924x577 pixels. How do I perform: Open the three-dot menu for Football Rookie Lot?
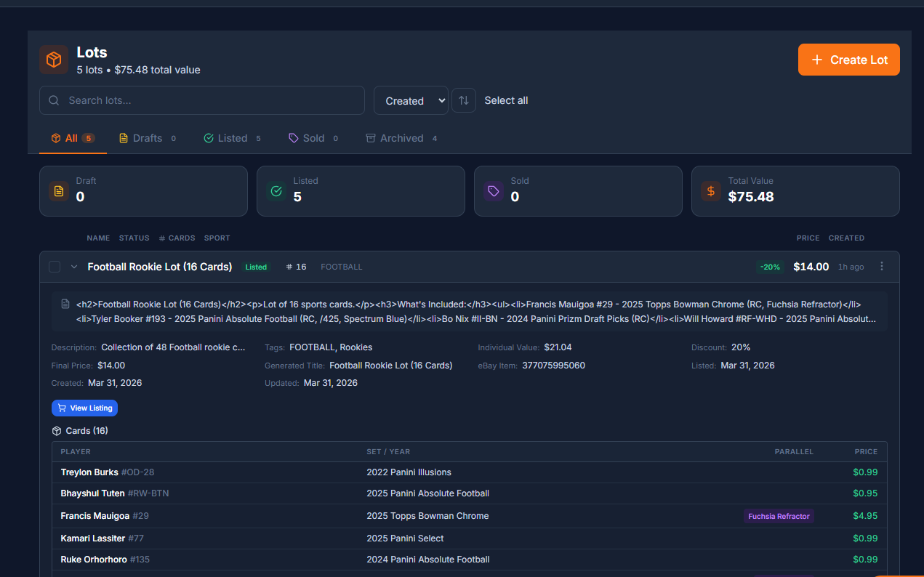[x=882, y=267]
